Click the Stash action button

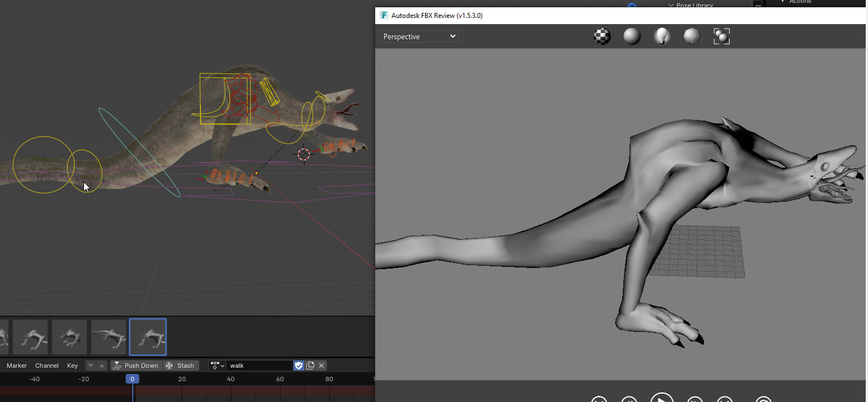(x=181, y=366)
